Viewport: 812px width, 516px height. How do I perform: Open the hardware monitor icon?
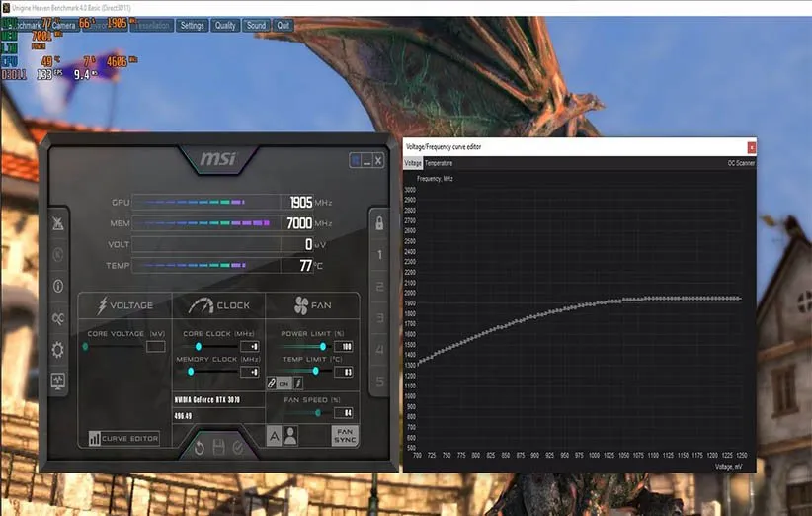point(59,381)
